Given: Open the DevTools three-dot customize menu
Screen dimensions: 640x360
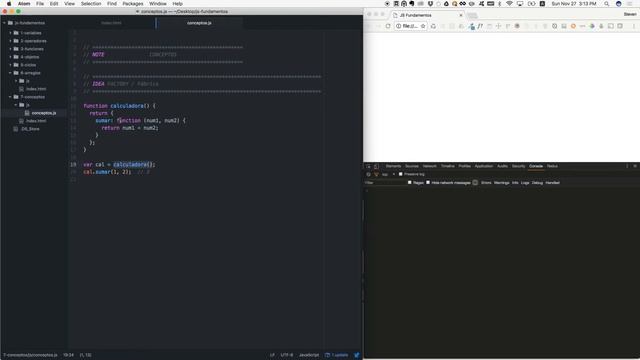Looking at the screenshot, I should point(627,166).
